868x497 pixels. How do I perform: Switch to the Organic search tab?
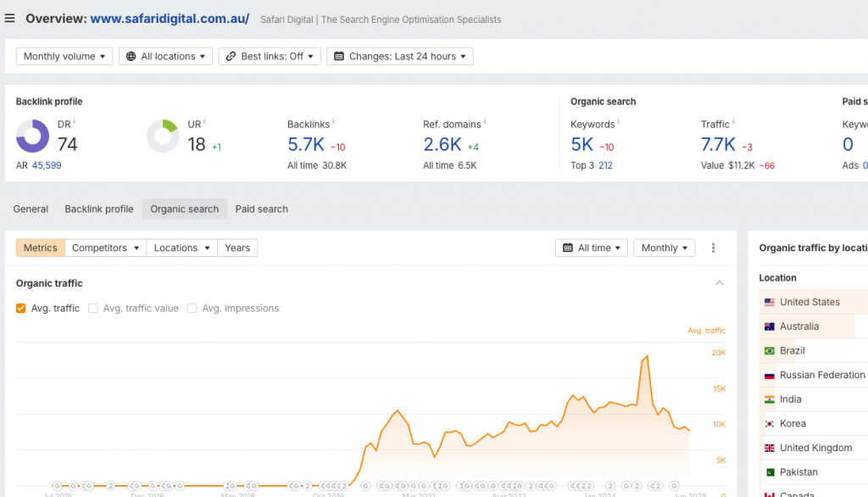click(184, 209)
